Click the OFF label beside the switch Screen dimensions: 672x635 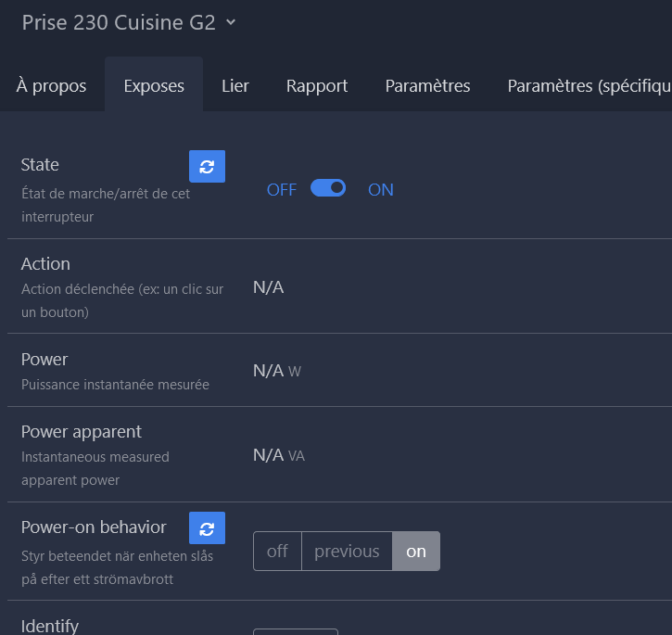point(282,189)
